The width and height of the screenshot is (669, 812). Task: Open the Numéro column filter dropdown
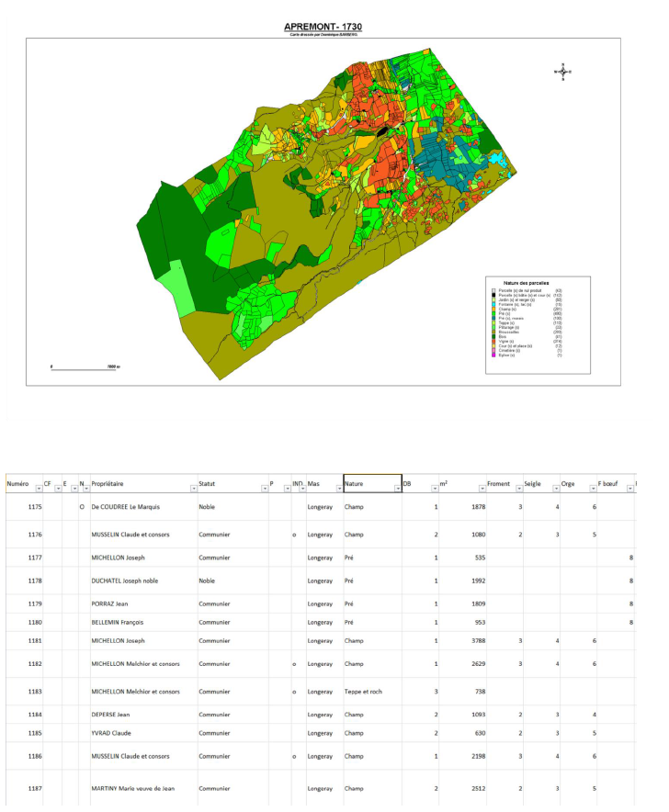[x=39, y=490]
